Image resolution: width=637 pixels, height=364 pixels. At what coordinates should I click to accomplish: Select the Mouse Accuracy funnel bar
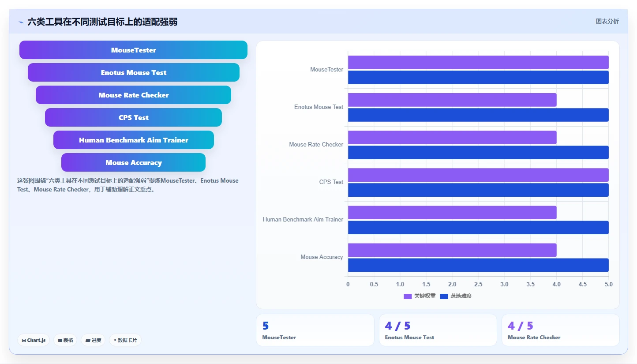tap(133, 162)
